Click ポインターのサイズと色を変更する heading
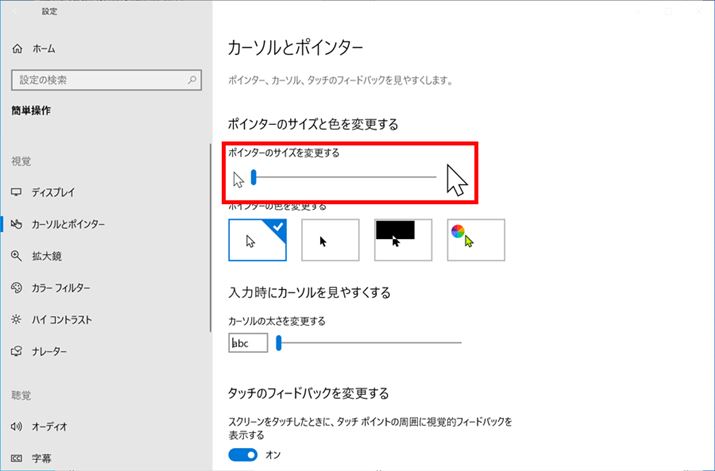Screen dimensions: 715x471 coord(313,124)
